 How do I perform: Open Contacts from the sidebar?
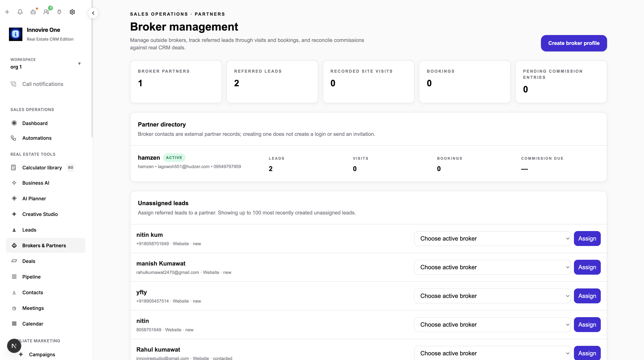tap(45, 292)
